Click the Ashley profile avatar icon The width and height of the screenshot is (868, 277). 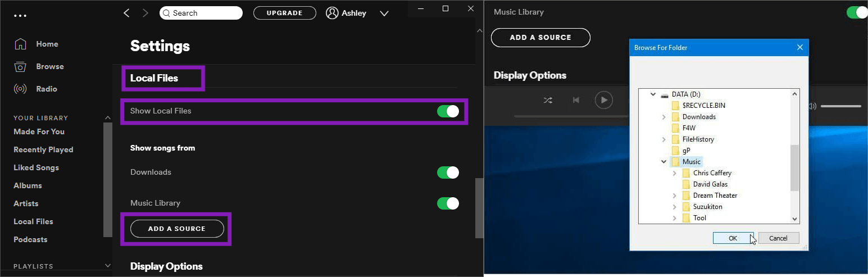(332, 13)
